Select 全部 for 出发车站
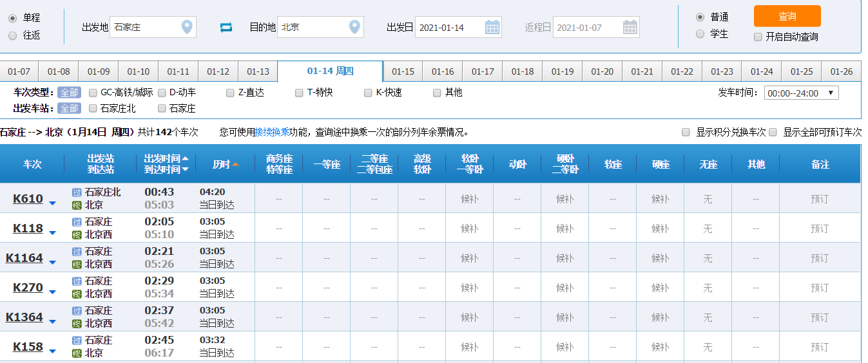The image size is (868, 363). (x=69, y=108)
